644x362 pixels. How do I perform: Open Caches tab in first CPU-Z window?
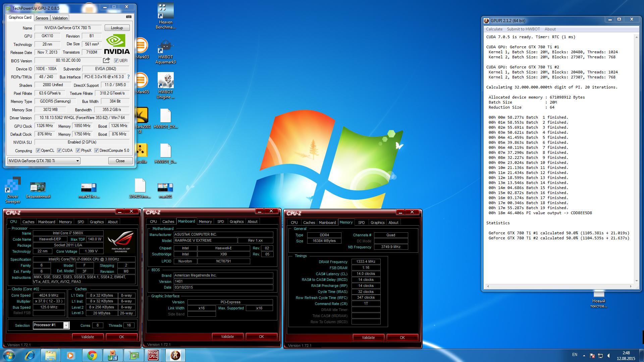tap(28, 222)
